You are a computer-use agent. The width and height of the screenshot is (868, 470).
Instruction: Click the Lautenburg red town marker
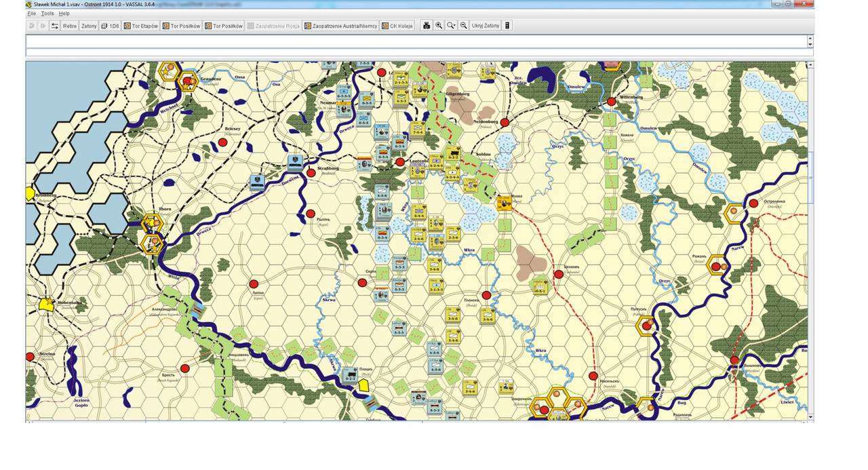coord(400,162)
